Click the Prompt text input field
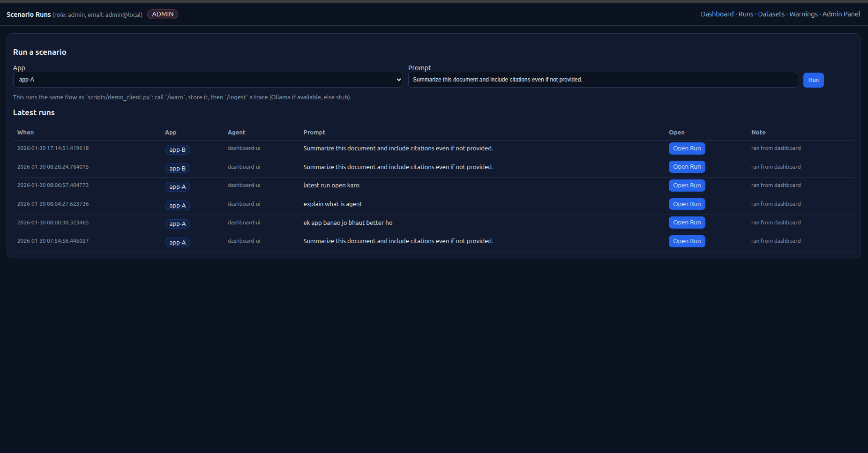Image resolution: width=868 pixels, height=453 pixels. click(x=602, y=80)
